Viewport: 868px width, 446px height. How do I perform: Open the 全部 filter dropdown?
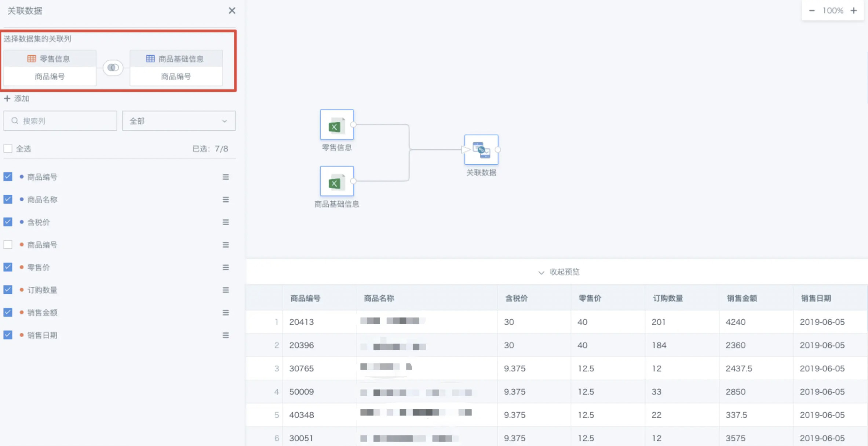[179, 121]
